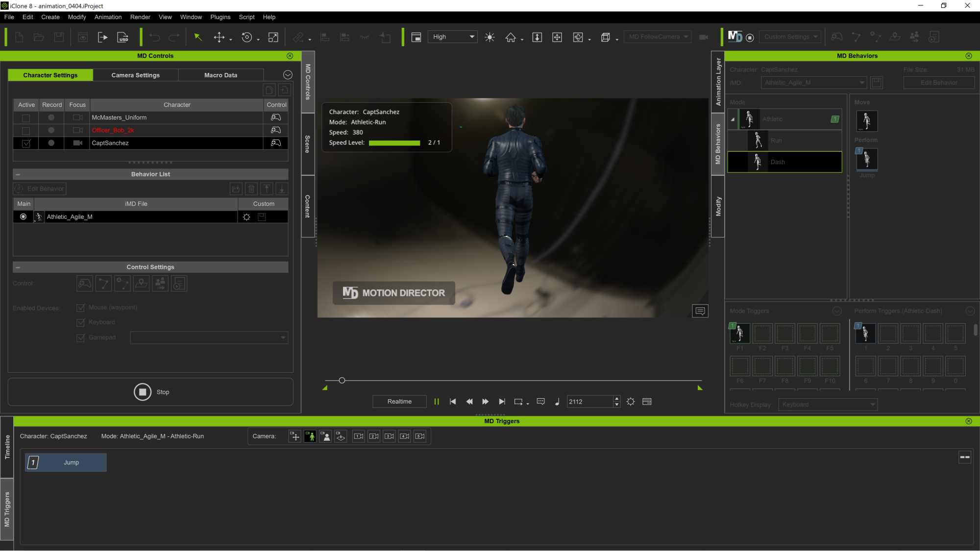Toggle Record dot for Officer_Bob_2k
The width and height of the screenshot is (980, 551).
(x=51, y=130)
